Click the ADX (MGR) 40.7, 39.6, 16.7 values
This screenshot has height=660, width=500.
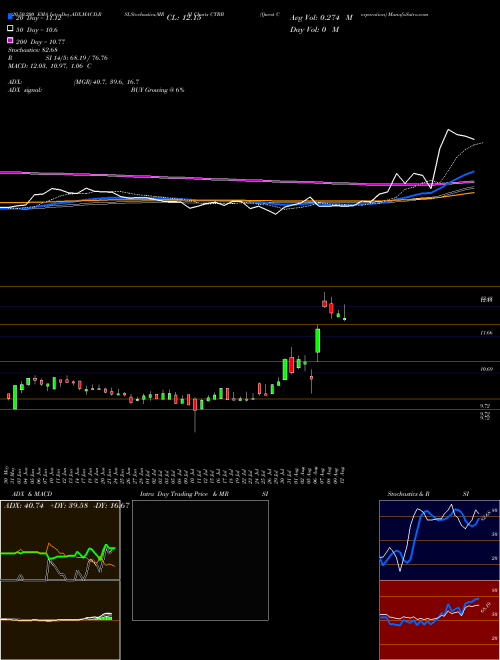click(x=106, y=82)
